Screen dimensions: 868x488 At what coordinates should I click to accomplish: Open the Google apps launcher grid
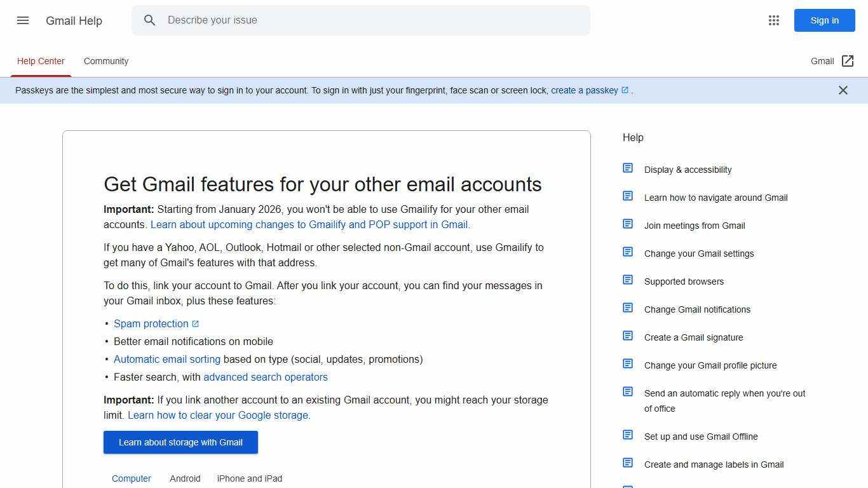tap(774, 20)
